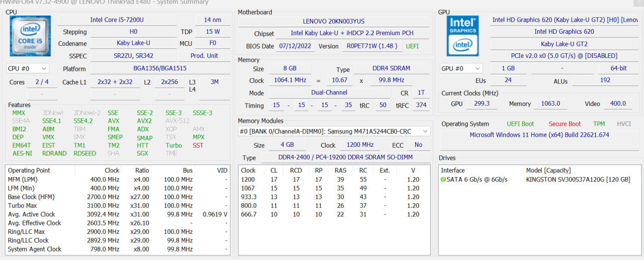This screenshot has height=260, width=644.
Task: Click the MCU value F0
Action: (x=212, y=44)
